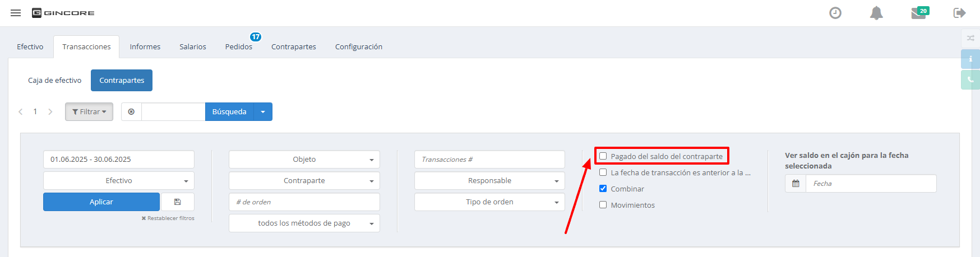
Task: Click the page number 1
Action: point(35,112)
